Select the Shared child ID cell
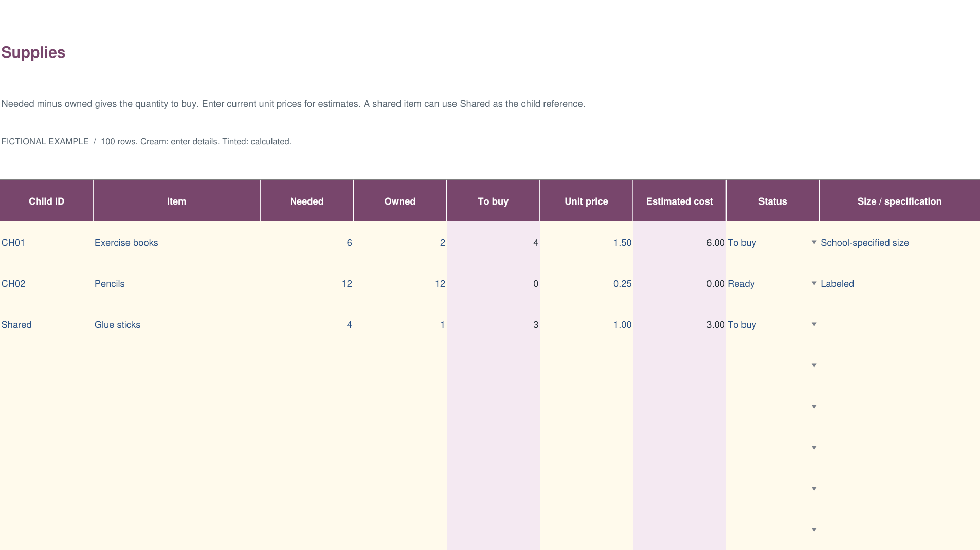 46,324
